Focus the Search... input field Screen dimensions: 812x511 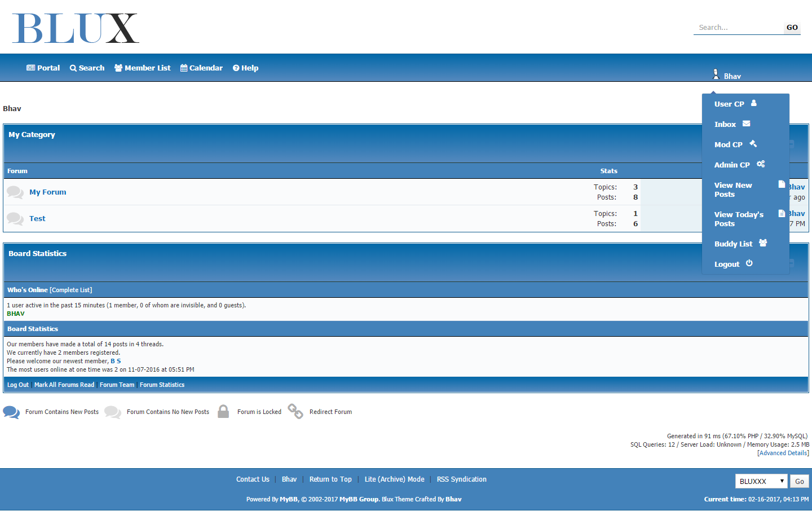pyautogui.click(x=739, y=28)
